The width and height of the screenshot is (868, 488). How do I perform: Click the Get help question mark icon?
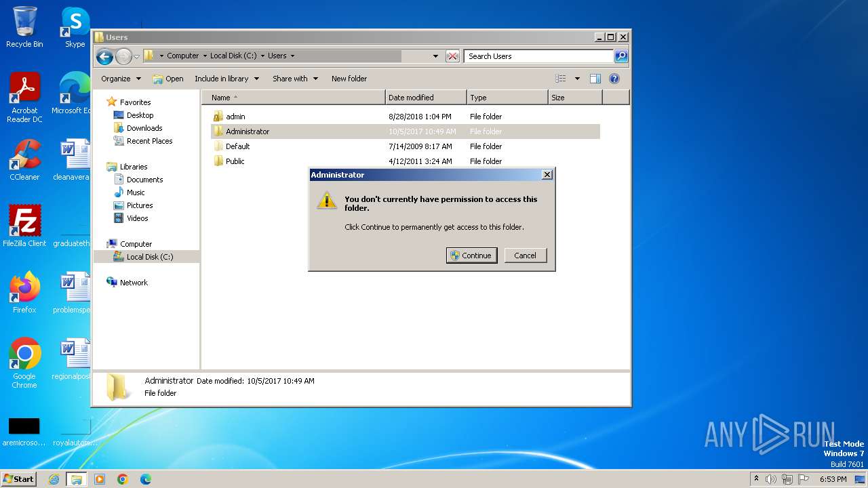[614, 79]
